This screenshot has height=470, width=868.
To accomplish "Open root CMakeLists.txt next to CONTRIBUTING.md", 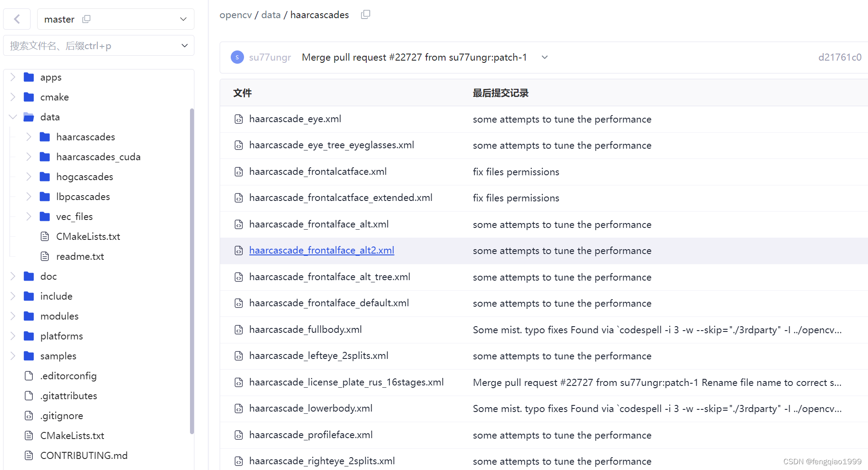I will (72, 435).
